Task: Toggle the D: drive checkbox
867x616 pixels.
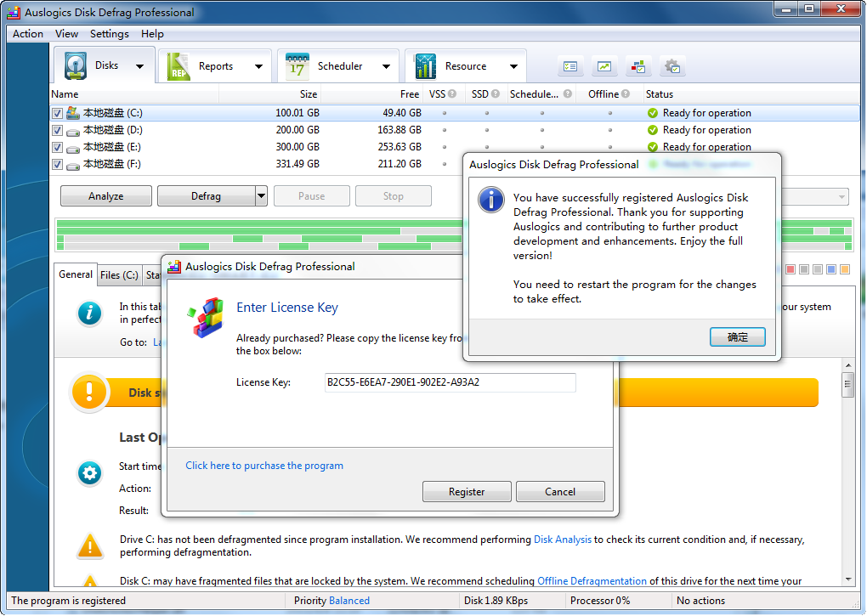Action: click(57, 130)
